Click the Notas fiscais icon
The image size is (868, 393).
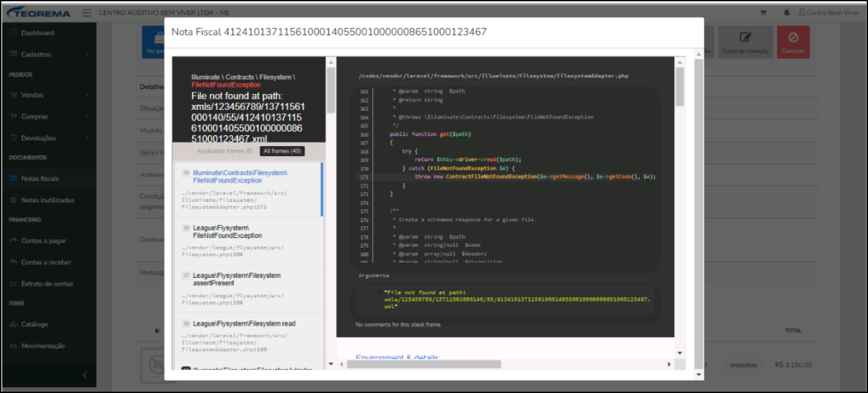[14, 178]
